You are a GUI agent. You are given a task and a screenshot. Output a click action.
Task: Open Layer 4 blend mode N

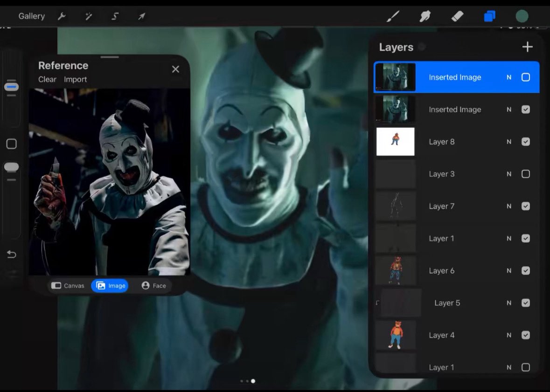pos(509,335)
